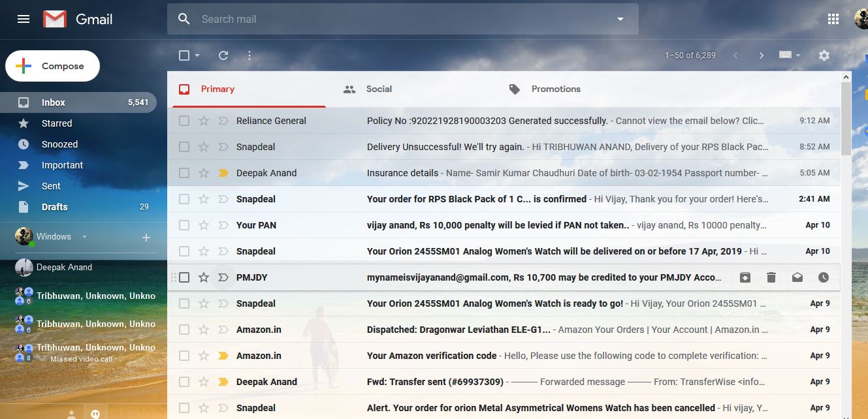This screenshot has width=868, height=419.
Task: Select the Your PAN email checkbox
Action: coord(184,225)
